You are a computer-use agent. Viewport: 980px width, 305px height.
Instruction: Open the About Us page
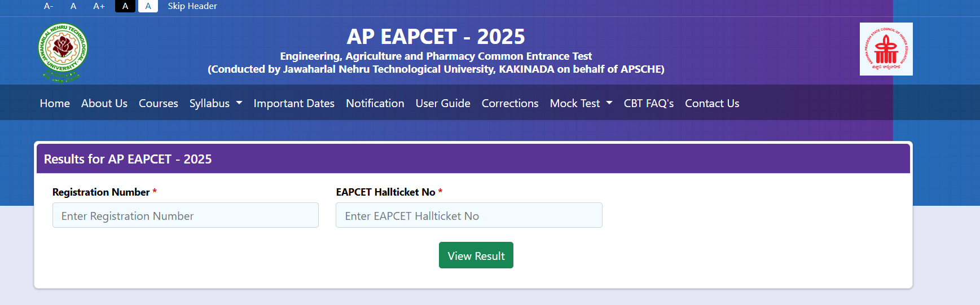(x=104, y=103)
